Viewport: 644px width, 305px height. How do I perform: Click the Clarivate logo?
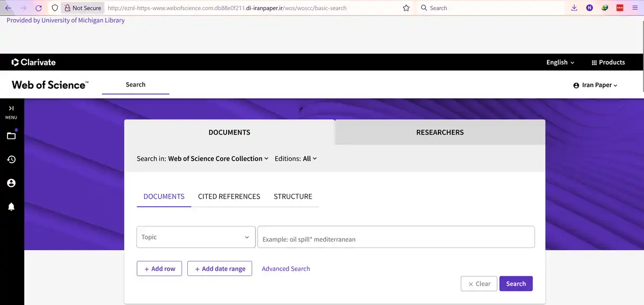coord(33,62)
